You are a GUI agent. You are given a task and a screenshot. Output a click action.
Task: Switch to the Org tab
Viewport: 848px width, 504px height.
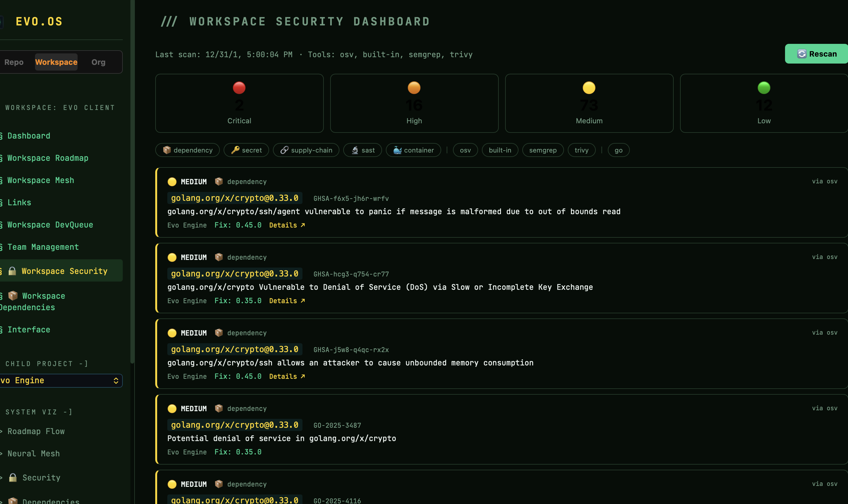(x=98, y=62)
